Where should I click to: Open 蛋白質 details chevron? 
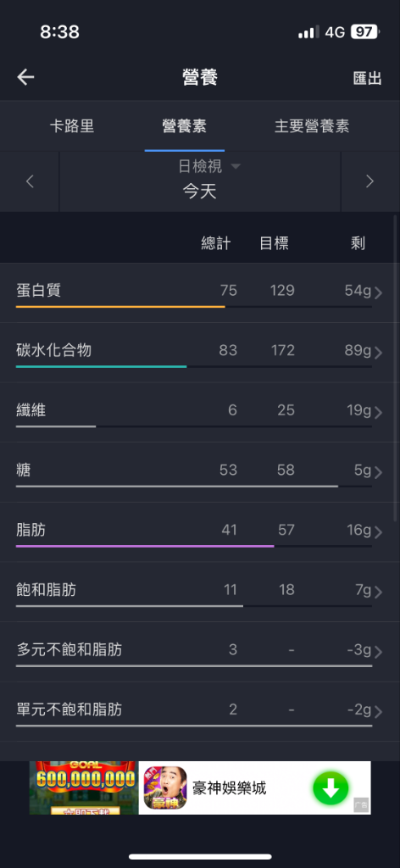pos(379,292)
